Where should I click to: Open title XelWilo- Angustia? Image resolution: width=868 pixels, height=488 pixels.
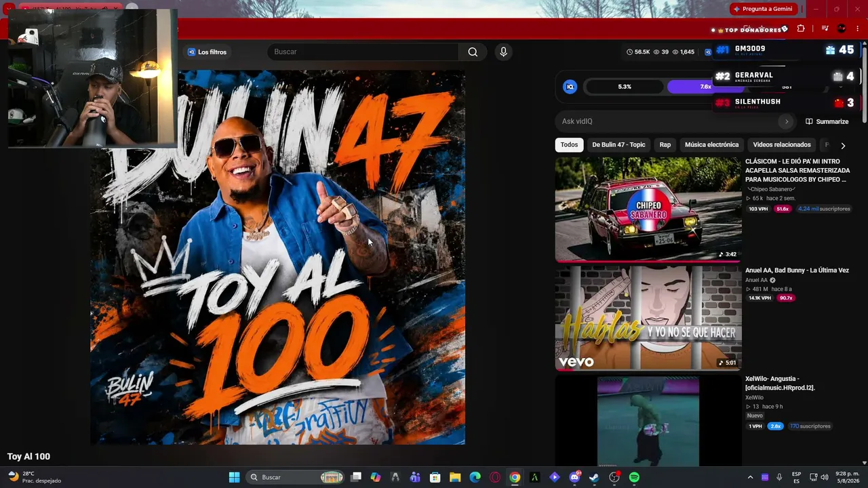pos(780,383)
